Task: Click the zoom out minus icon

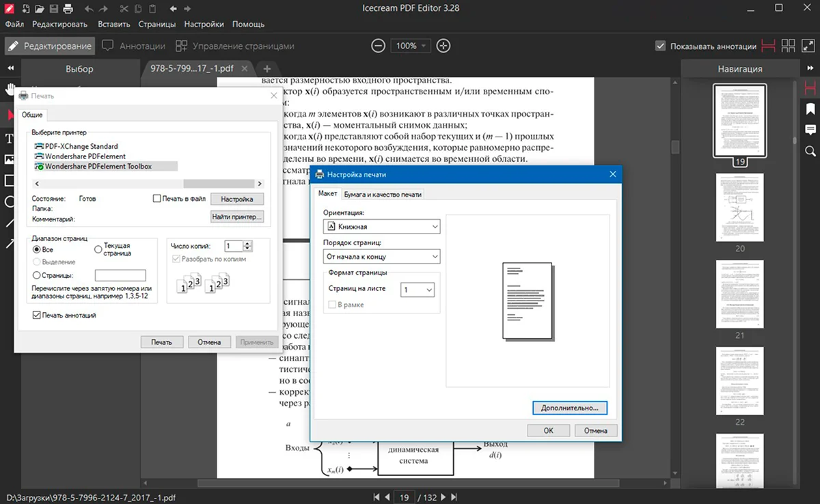Action: point(378,46)
